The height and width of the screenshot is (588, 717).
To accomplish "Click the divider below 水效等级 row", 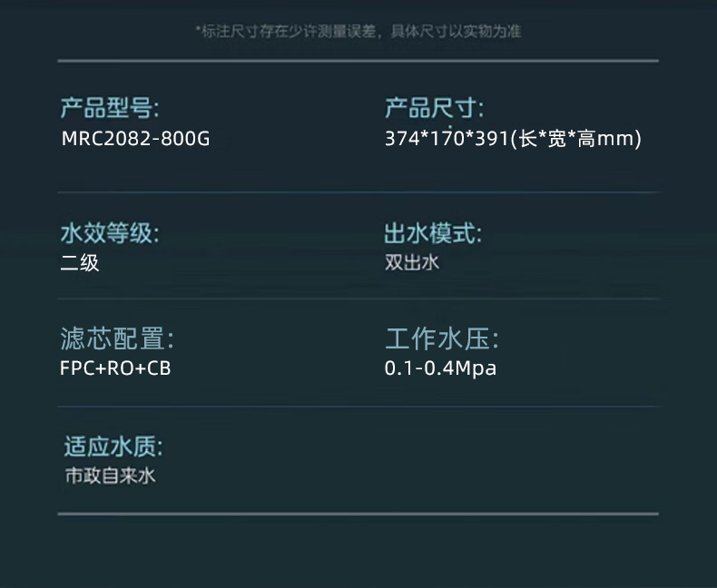I will click(x=358, y=299).
